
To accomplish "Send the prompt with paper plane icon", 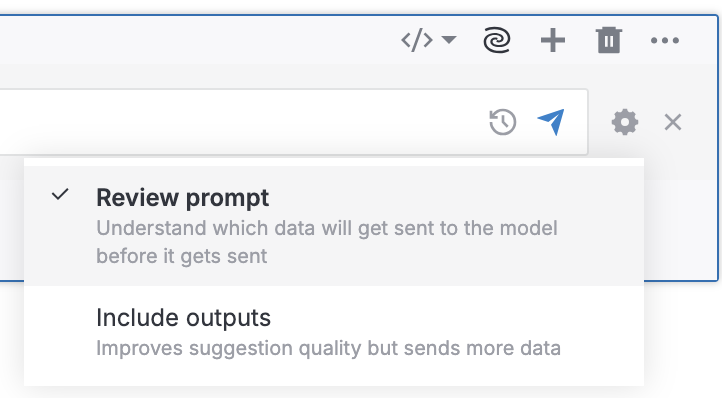I will pos(551,122).
